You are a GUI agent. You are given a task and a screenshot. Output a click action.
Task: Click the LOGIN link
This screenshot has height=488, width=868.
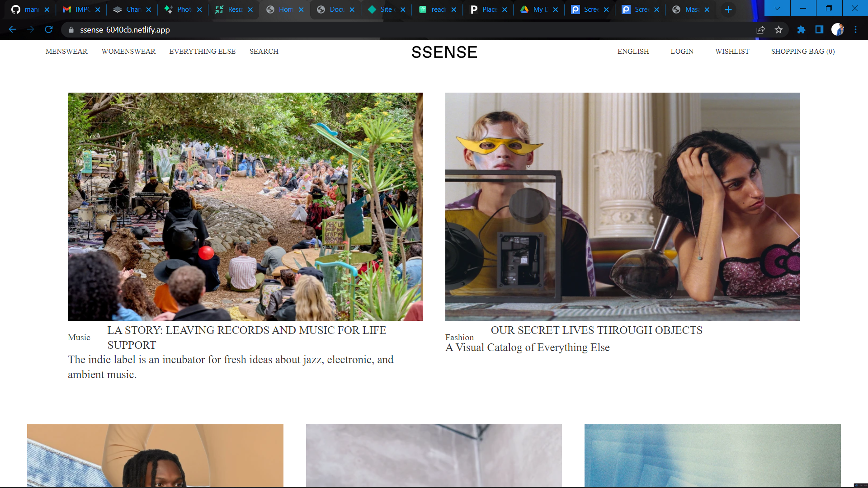pos(682,52)
